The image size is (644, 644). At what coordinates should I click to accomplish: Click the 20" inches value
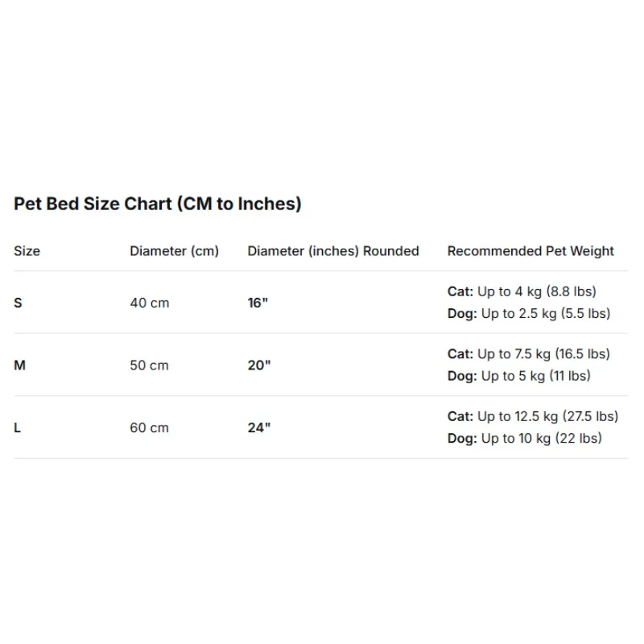[259, 365]
